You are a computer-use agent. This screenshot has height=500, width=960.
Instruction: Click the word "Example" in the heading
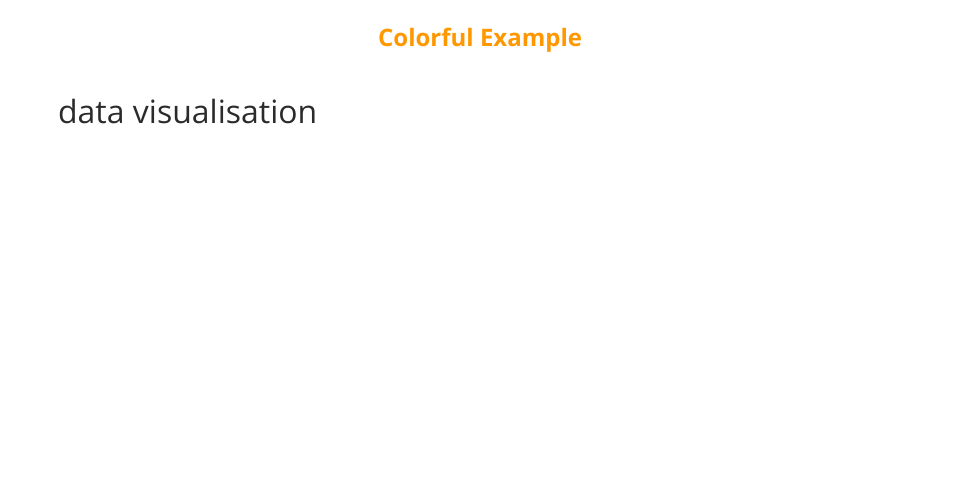coord(531,38)
